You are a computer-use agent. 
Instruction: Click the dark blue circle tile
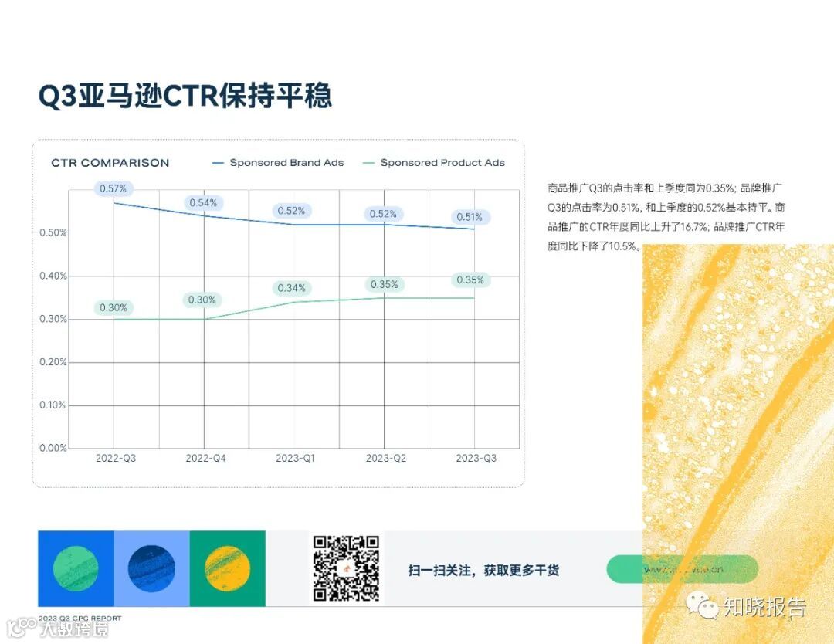pyautogui.click(x=151, y=568)
